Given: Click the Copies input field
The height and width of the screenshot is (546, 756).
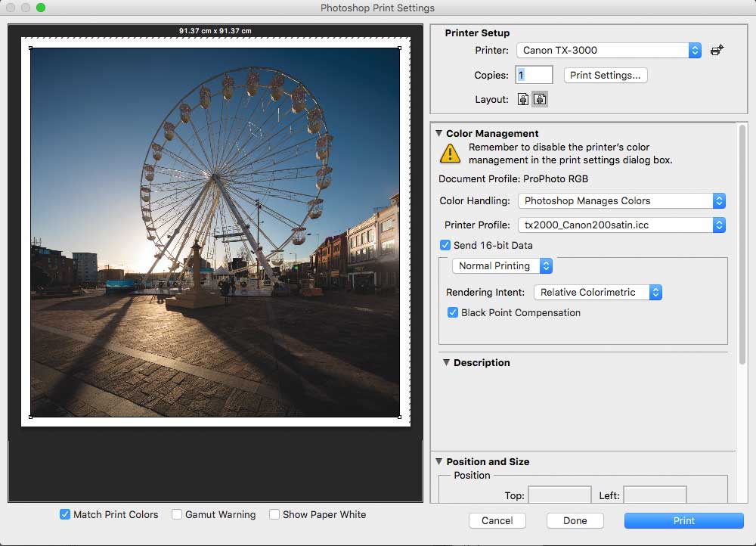Looking at the screenshot, I should [534, 75].
